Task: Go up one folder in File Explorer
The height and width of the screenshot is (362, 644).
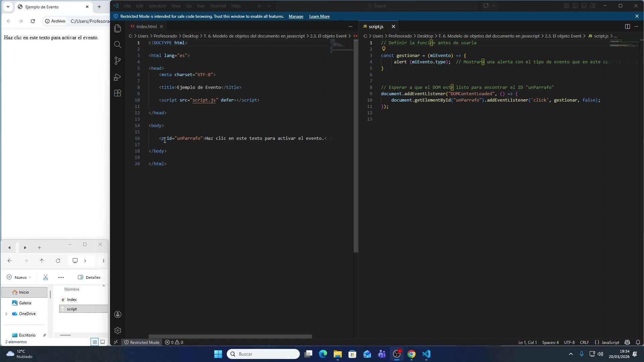Action: pos(42,261)
